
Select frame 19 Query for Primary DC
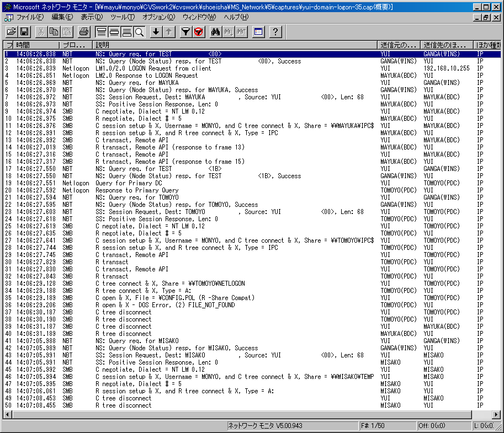tap(252, 183)
